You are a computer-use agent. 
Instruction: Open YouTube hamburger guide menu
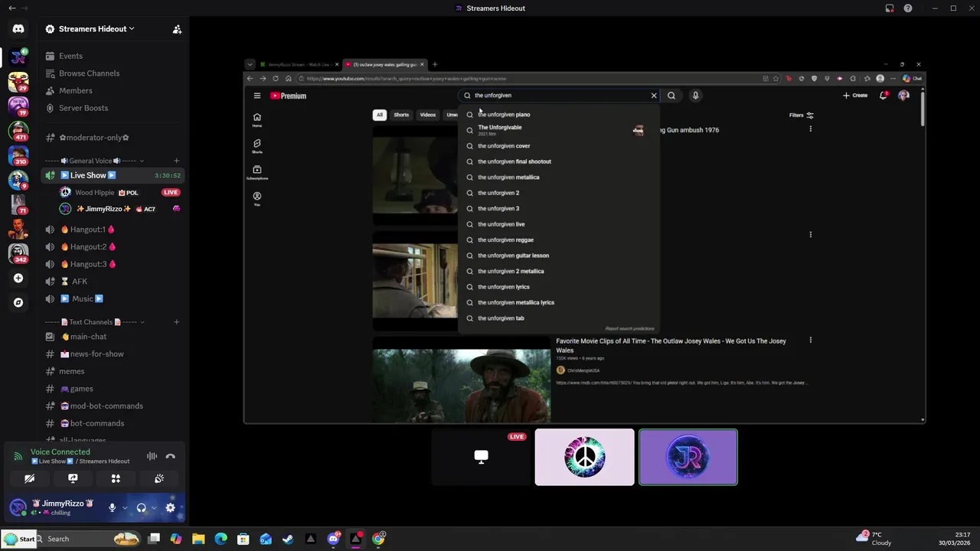[257, 96]
